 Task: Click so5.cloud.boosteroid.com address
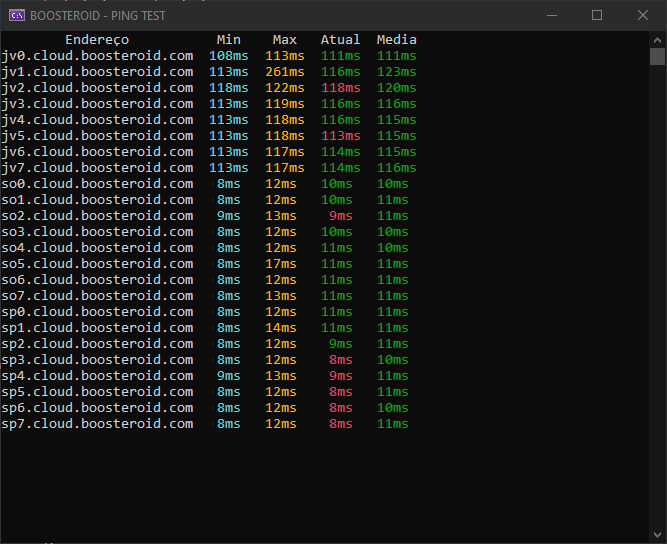(x=97, y=264)
